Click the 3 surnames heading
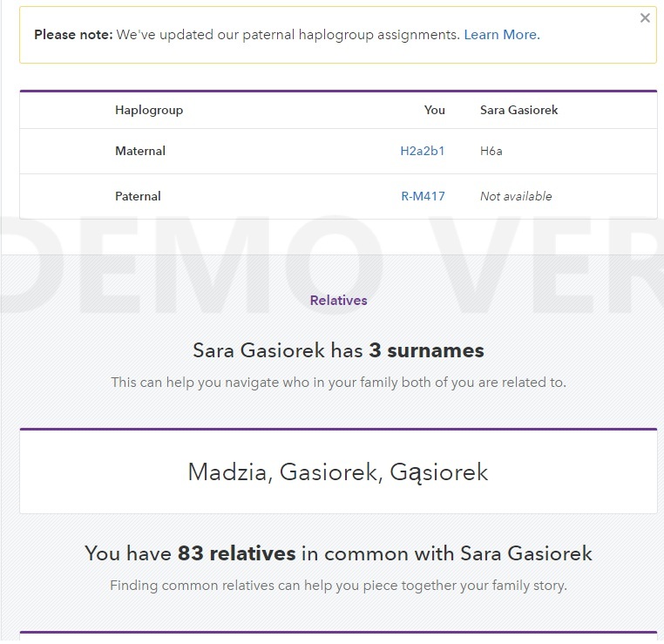Image resolution: width=664 pixels, height=644 pixels. pyautogui.click(x=338, y=350)
